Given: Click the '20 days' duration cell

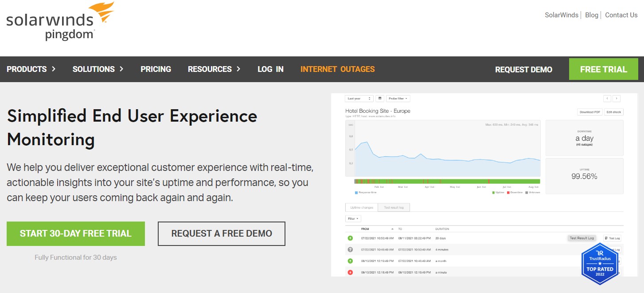Looking at the screenshot, I should 441,238.
